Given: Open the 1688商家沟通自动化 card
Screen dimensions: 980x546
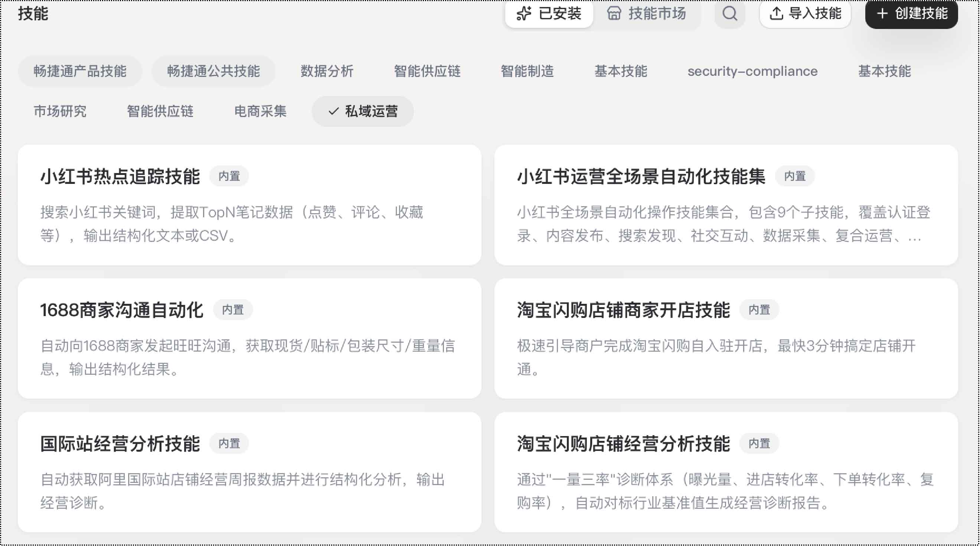Looking at the screenshot, I should pyautogui.click(x=249, y=338).
